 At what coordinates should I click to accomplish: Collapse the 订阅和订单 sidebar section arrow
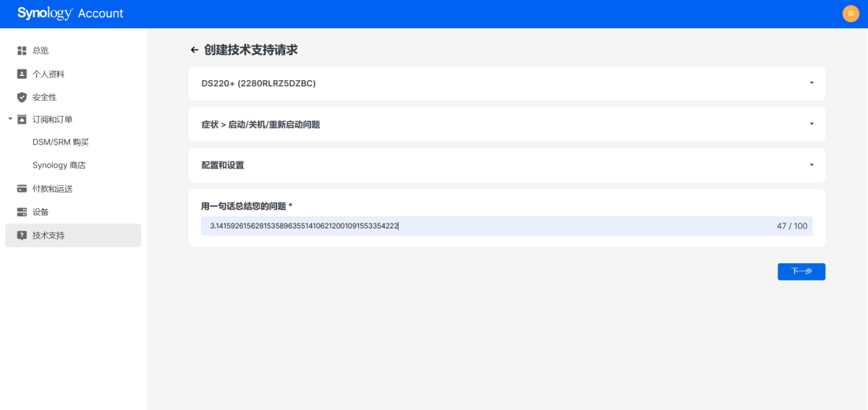(x=10, y=119)
